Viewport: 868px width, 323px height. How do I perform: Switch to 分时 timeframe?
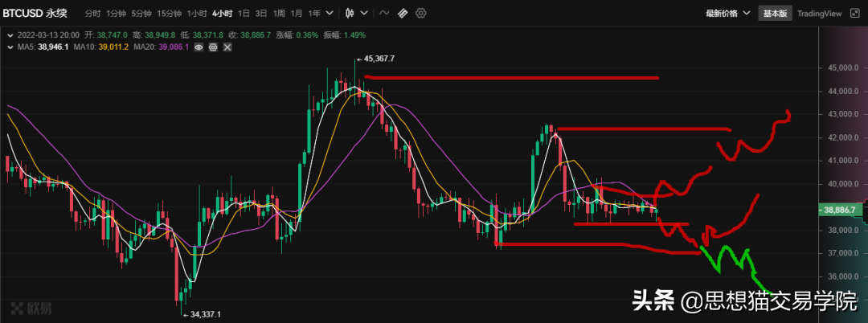coord(93,14)
